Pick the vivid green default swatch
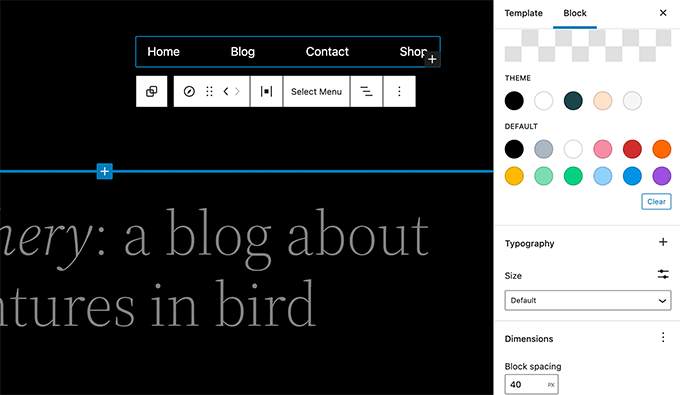Screen dimensions: 680x395 pyautogui.click(x=573, y=176)
